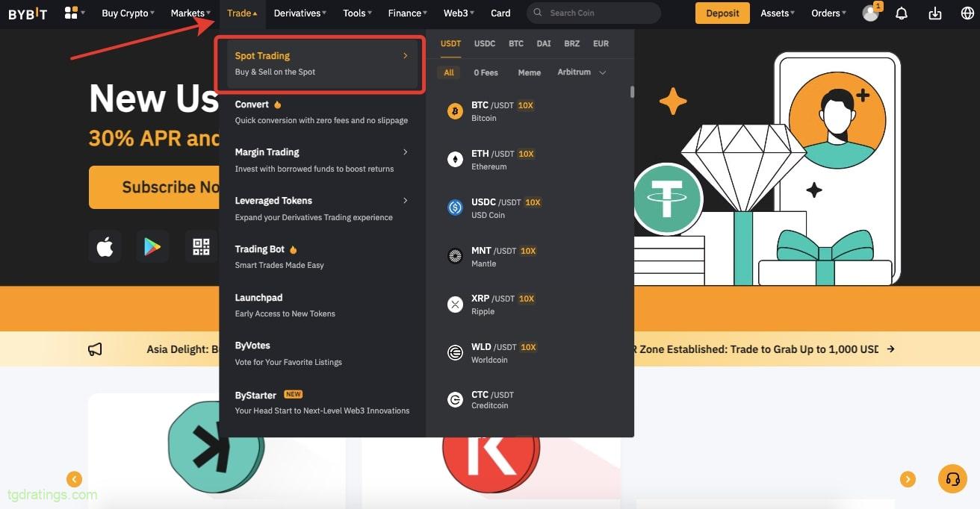Switch to BRZ quote tab
Image resolution: width=980 pixels, height=509 pixels.
click(x=571, y=43)
